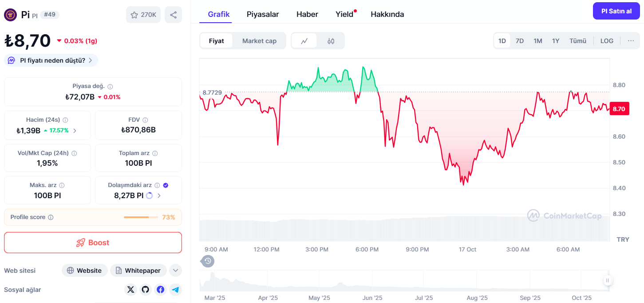Screen dimensions: 644x303
Task: Click info icon next to Dolaşımdaki arz
Action: tap(157, 185)
